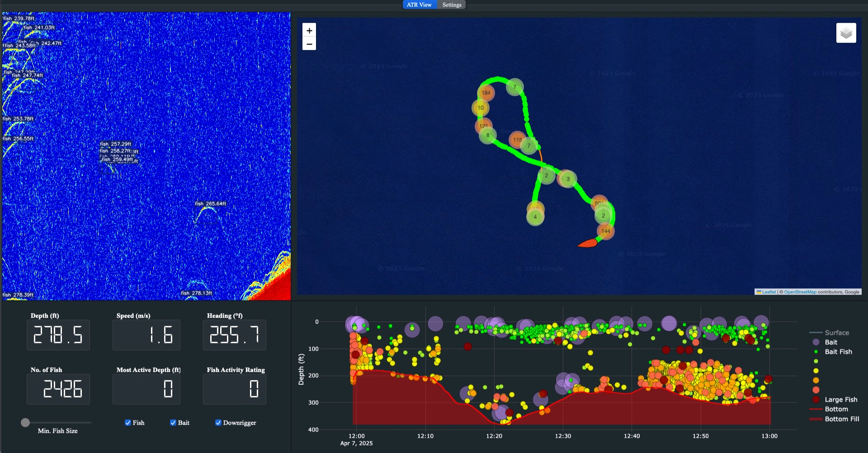Uncheck the Fish checkbox

(x=128, y=423)
